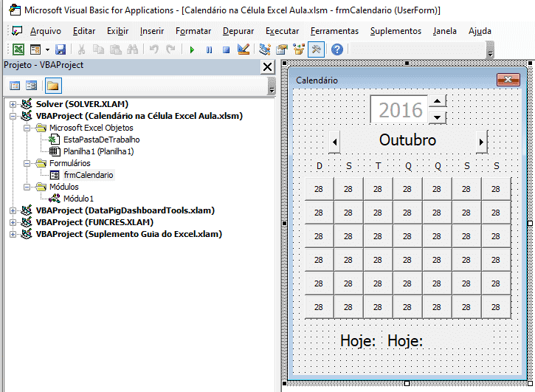Click the Project panel toolbar overflow arrow

pyautogui.click(x=272, y=86)
